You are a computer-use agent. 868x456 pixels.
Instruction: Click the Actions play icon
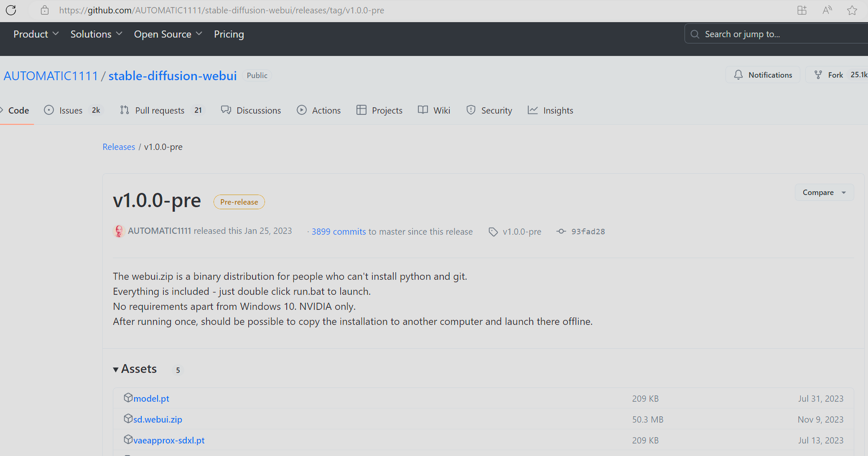click(x=302, y=110)
